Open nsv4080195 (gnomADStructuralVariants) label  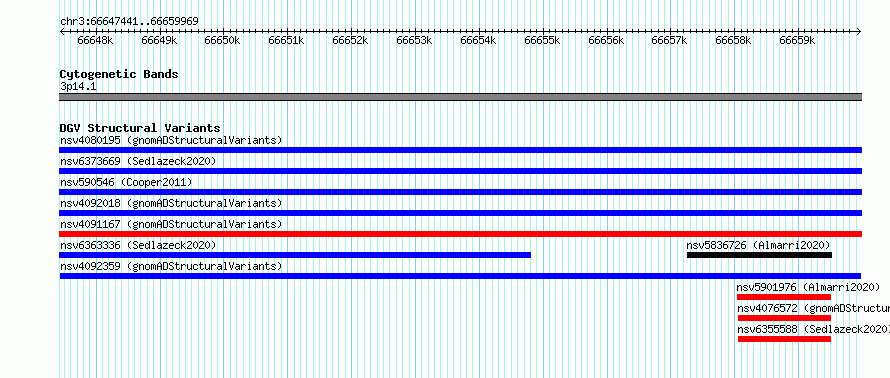coord(171,140)
